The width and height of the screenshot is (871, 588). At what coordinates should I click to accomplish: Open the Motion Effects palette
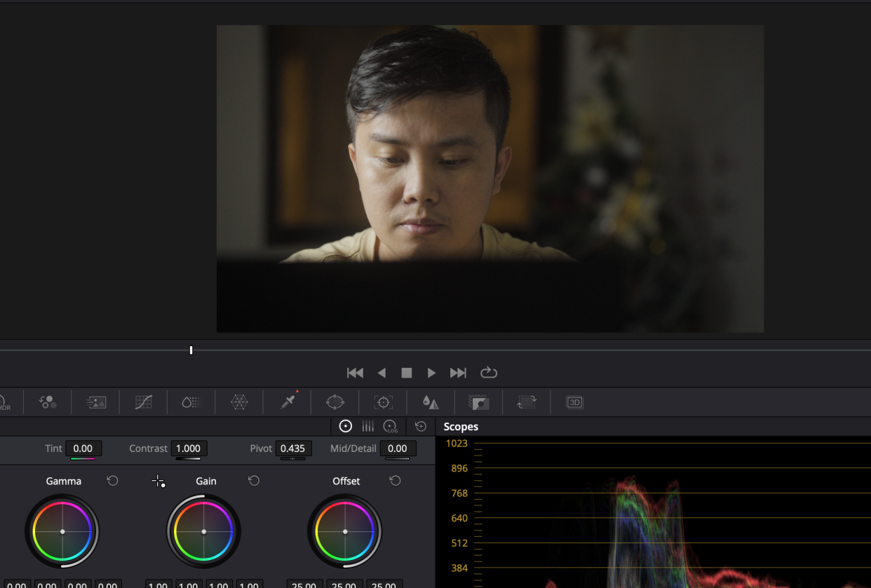95,402
